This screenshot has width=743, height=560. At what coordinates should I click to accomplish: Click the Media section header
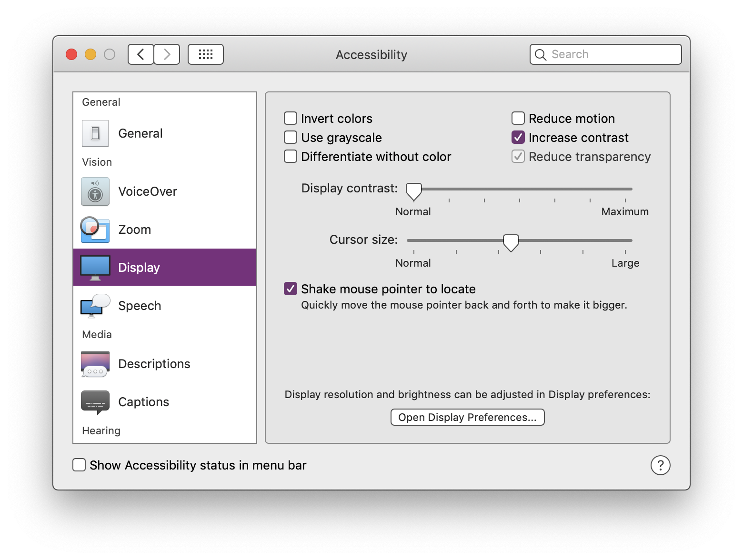97,334
